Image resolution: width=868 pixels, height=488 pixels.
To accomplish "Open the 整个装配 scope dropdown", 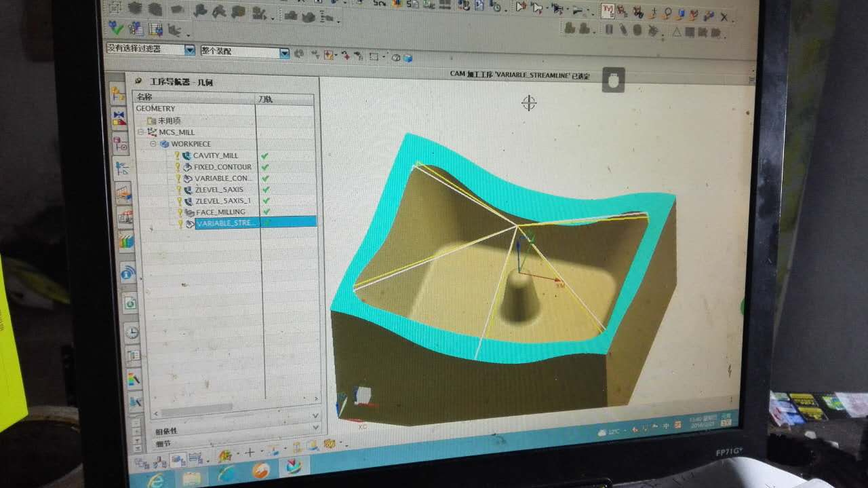I will tap(284, 53).
